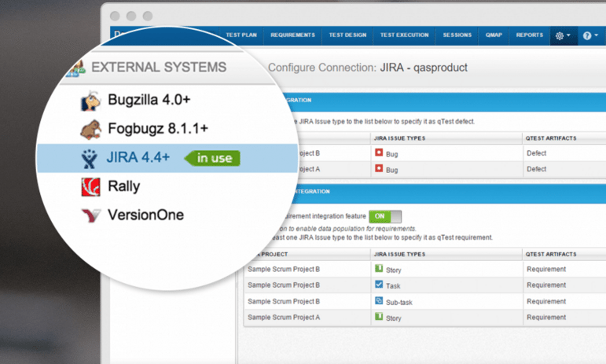
Task: Click 'Defect' artifact in Project A row
Action: tap(536, 169)
